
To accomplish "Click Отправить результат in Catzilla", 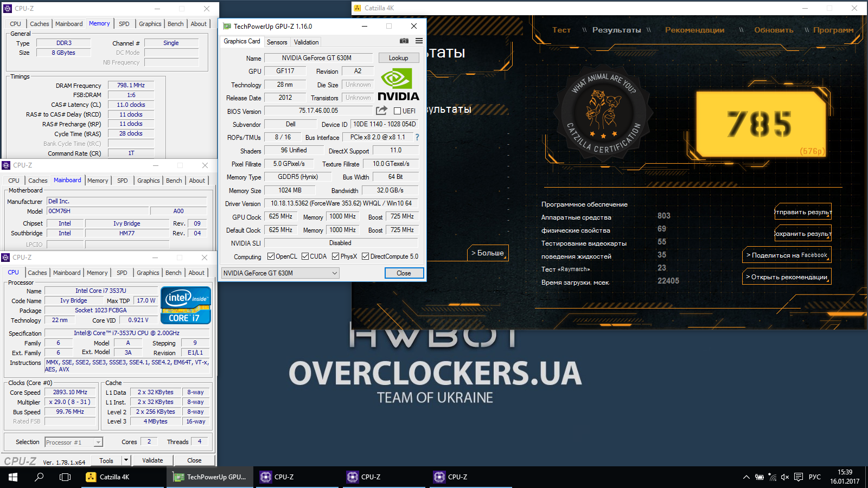I will click(x=803, y=212).
